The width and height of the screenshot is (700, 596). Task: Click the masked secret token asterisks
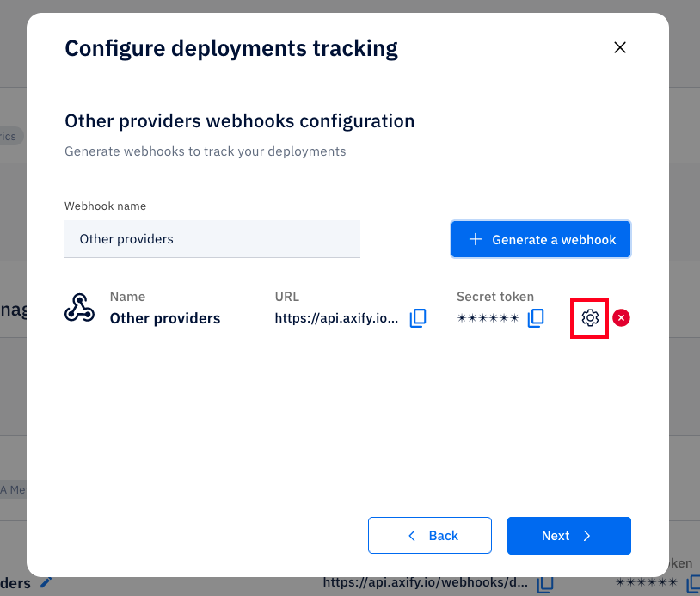click(x=488, y=318)
